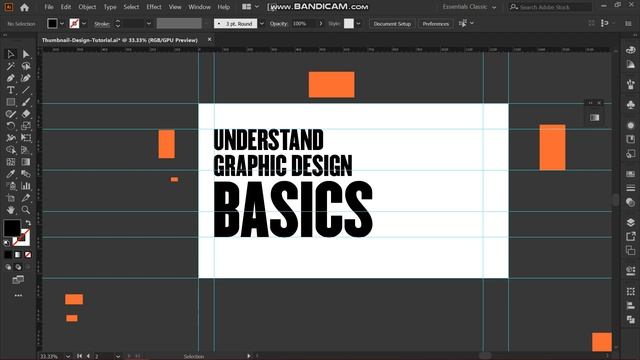640x360 pixels.
Task: Open the Layers panel icon
Action: click(631, 222)
